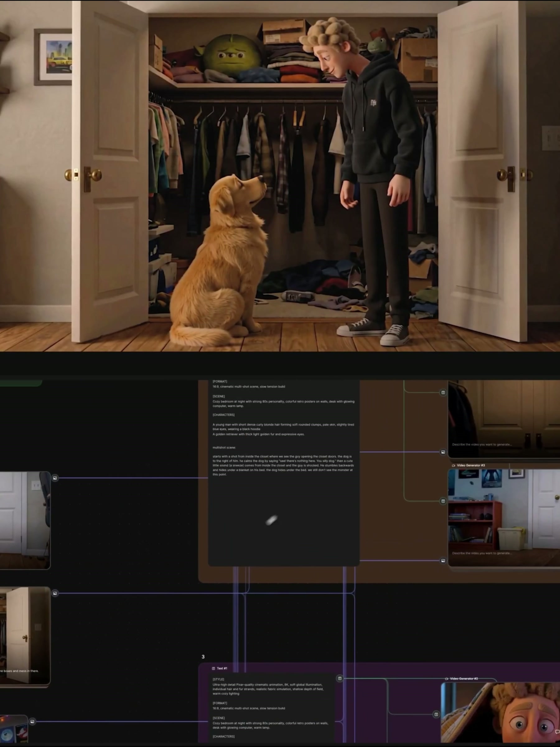Click the 'A young man with short dense curly' line

pyautogui.click(x=283, y=427)
